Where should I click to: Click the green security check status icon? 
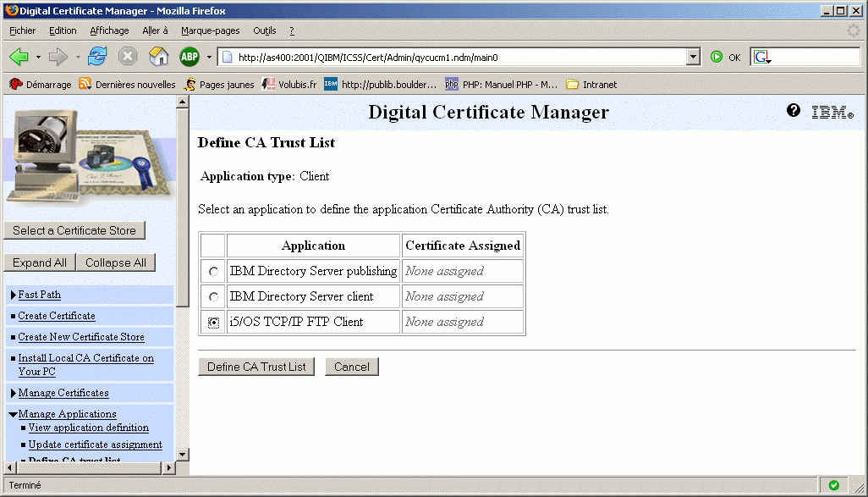[x=833, y=485]
